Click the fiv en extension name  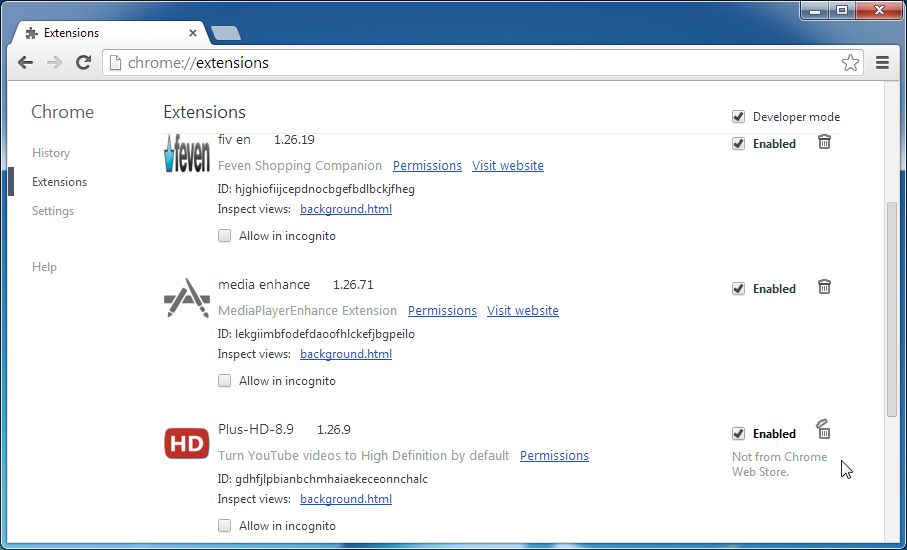234,139
